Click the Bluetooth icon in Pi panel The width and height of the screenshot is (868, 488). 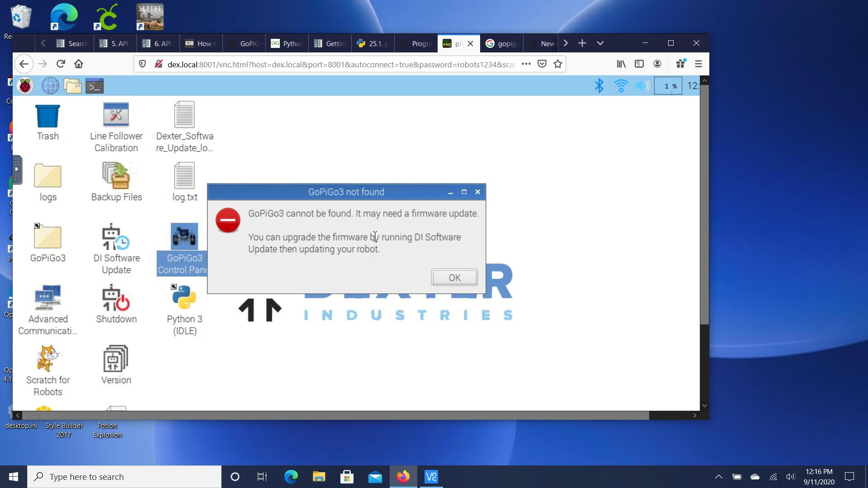pos(599,86)
